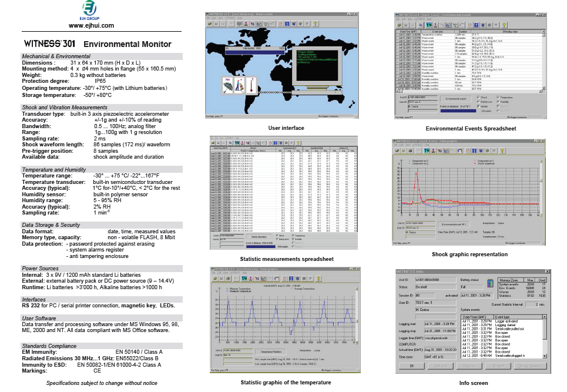Click the Memory Zone header in WITNESS Info

(x=512, y=280)
